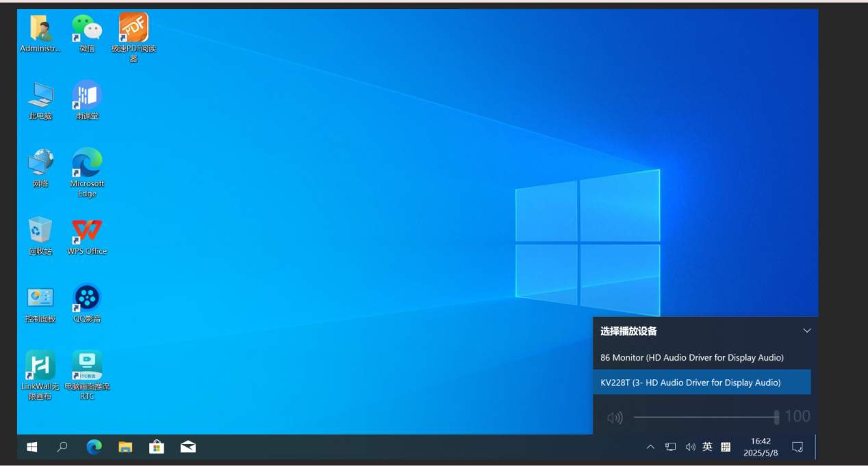Expand the hidden system tray icons arrow
The image size is (868, 466).
[650, 447]
